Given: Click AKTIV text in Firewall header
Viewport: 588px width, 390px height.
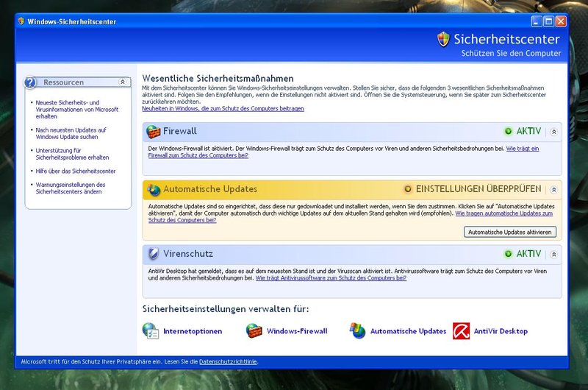Looking at the screenshot, I should [x=528, y=131].
